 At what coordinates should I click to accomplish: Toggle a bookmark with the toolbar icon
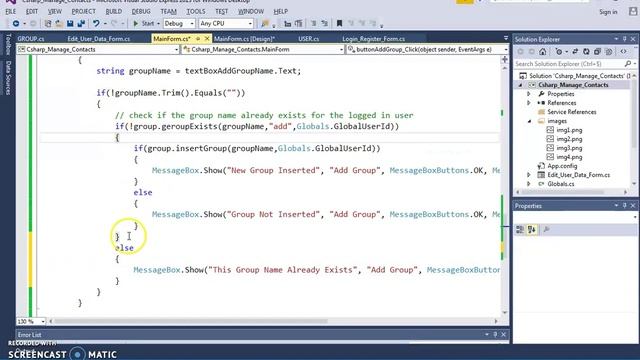point(339,24)
